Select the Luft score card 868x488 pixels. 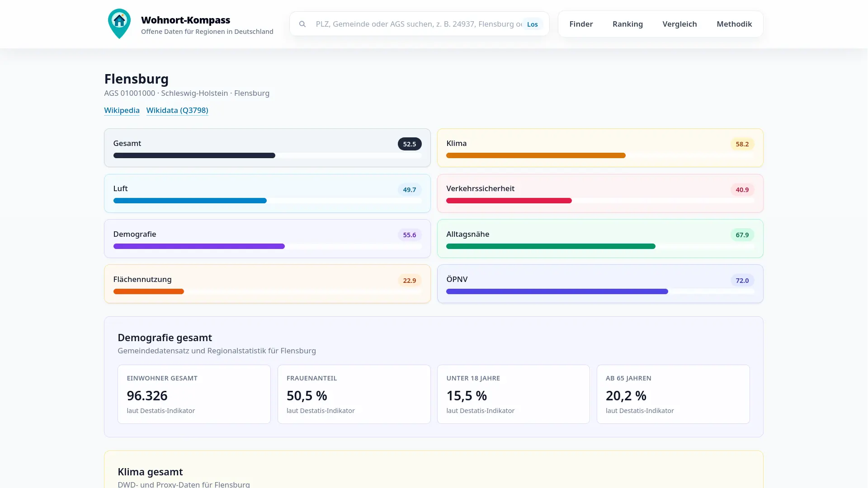[x=267, y=193]
